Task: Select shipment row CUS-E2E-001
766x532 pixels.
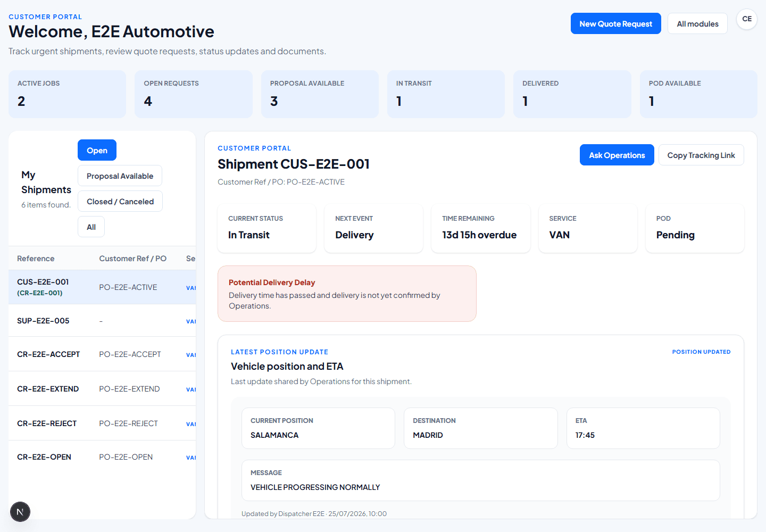Action: click(102, 287)
